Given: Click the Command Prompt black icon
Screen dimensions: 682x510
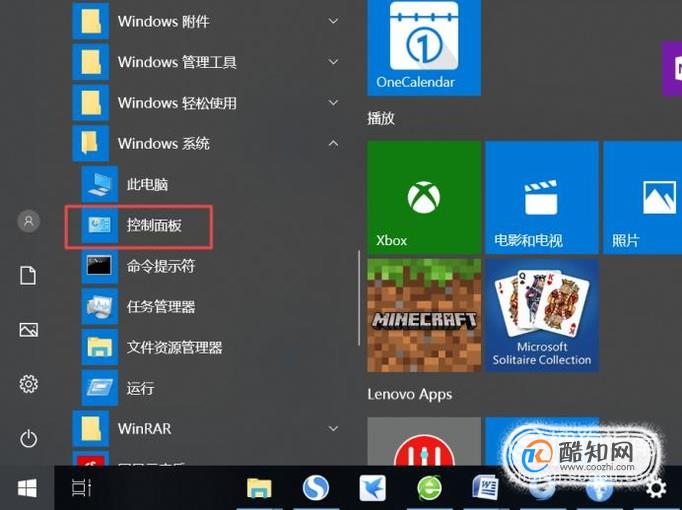Looking at the screenshot, I should [x=100, y=266].
